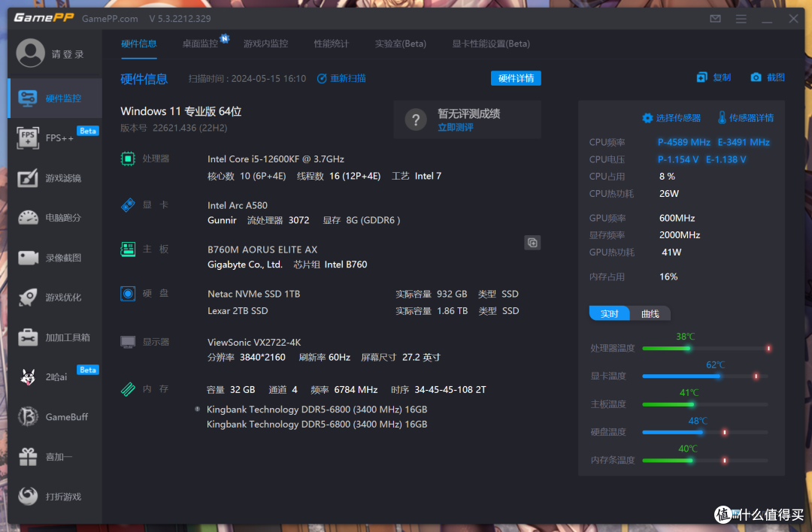Screen dimensions: 812x532
Task: Click the 硬件详情 button
Action: [516, 78]
